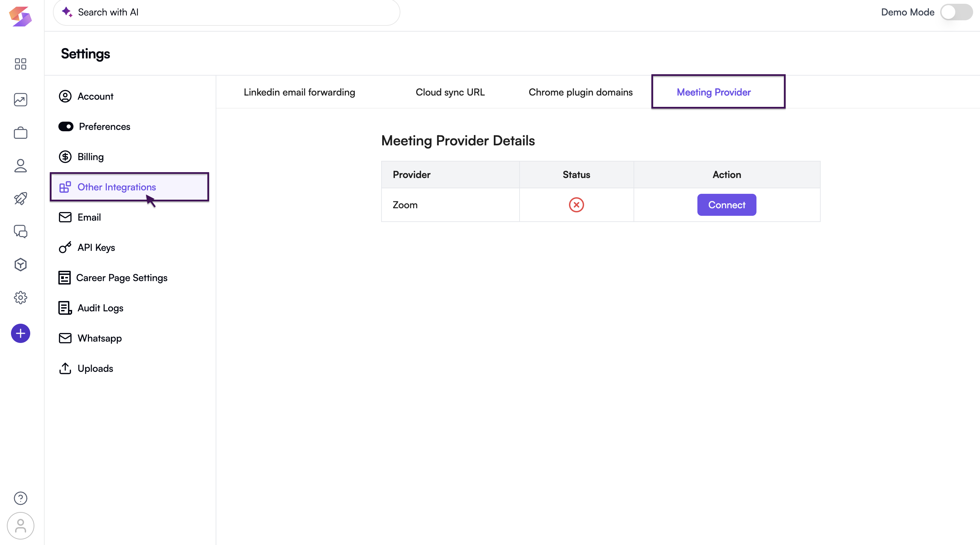Click the purple plus add button

tap(21, 333)
